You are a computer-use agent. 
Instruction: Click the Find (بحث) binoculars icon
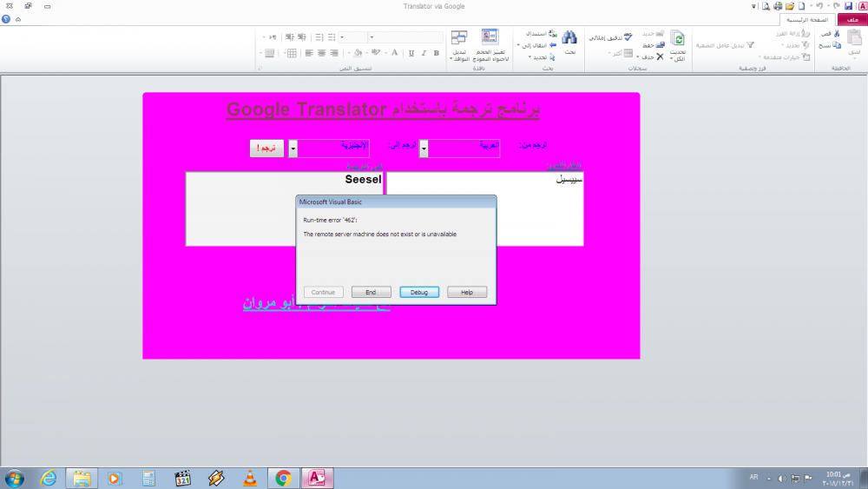click(x=569, y=37)
